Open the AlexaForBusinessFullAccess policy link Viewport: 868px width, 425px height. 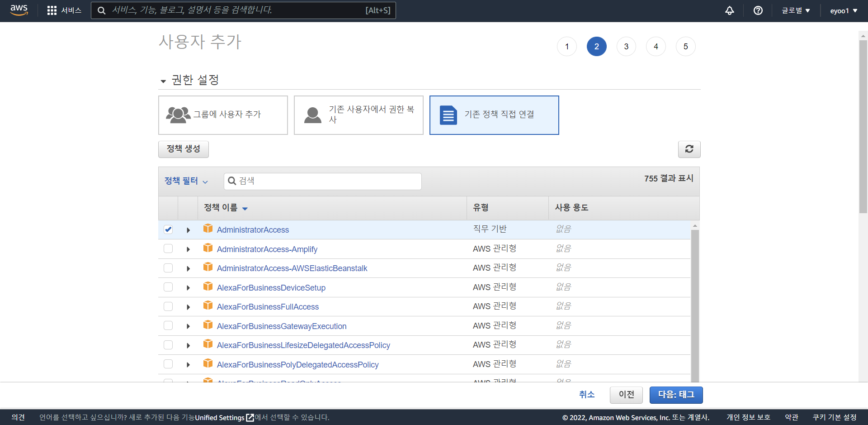(268, 307)
